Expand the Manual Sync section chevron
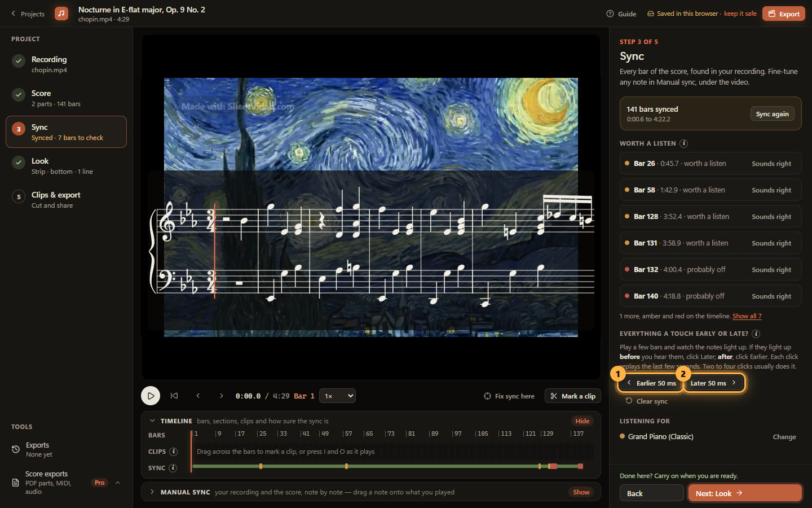Screen dimensions: 812x508 coord(152,492)
